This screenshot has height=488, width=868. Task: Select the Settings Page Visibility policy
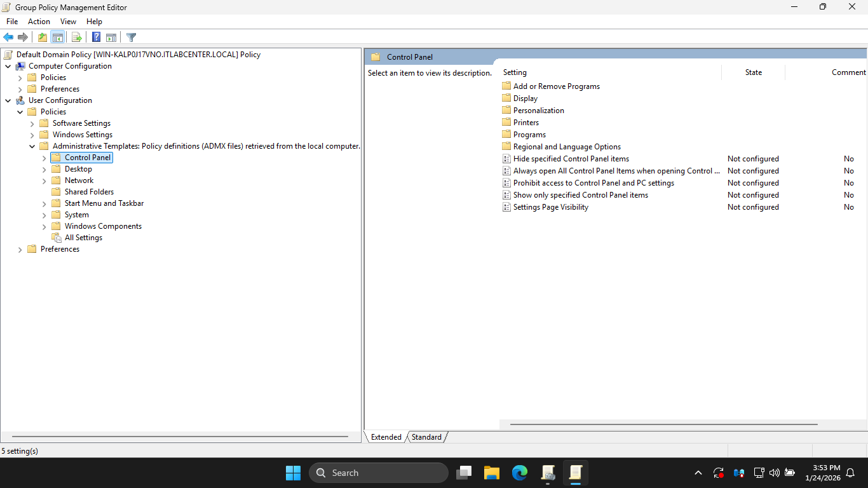(550, 207)
